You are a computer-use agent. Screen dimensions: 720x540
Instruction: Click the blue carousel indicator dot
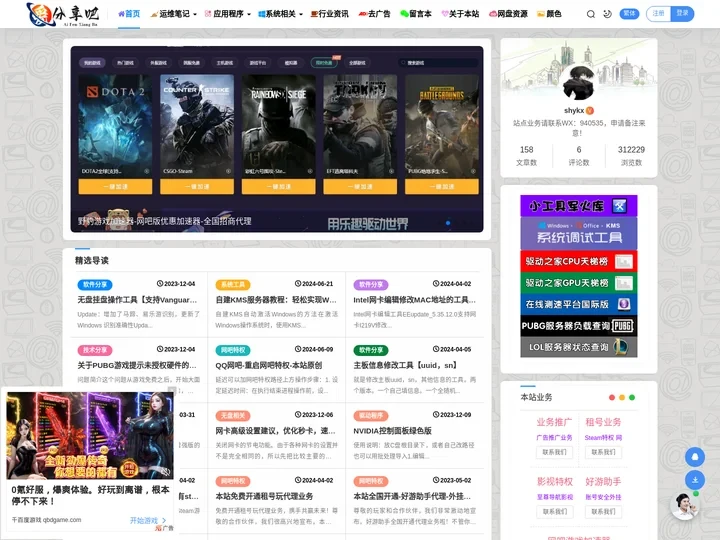pyautogui.click(x=448, y=223)
